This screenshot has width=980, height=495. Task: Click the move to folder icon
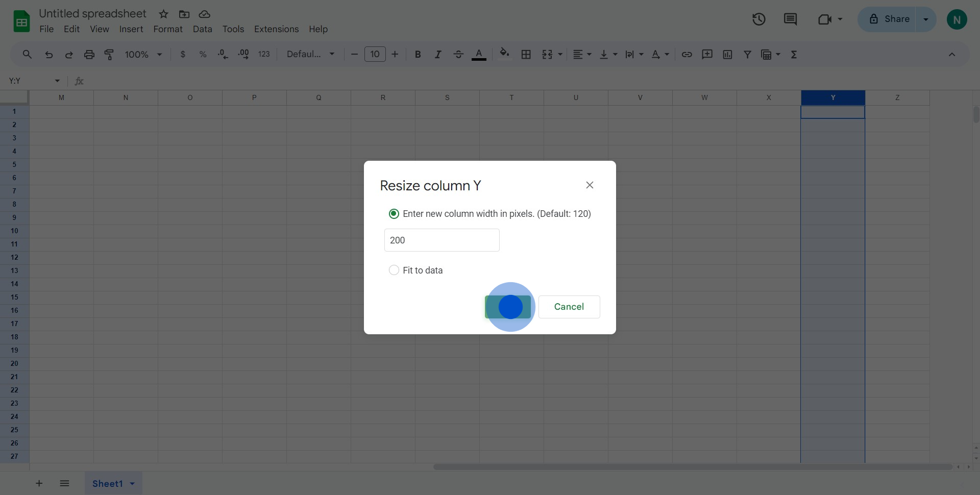(x=184, y=14)
